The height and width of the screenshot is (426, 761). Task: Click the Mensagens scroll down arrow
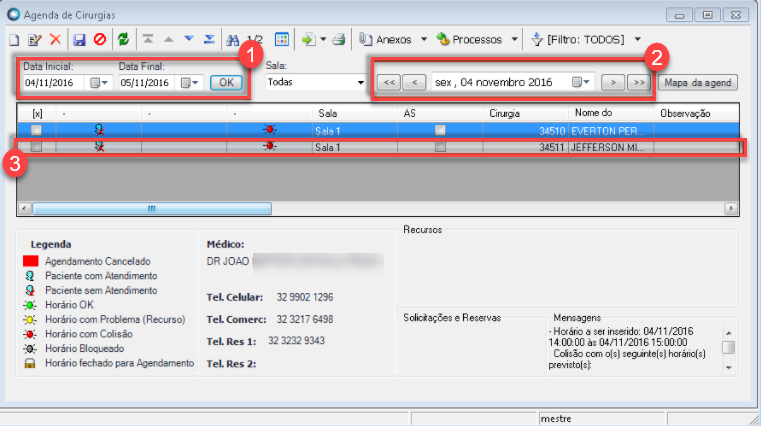click(728, 368)
